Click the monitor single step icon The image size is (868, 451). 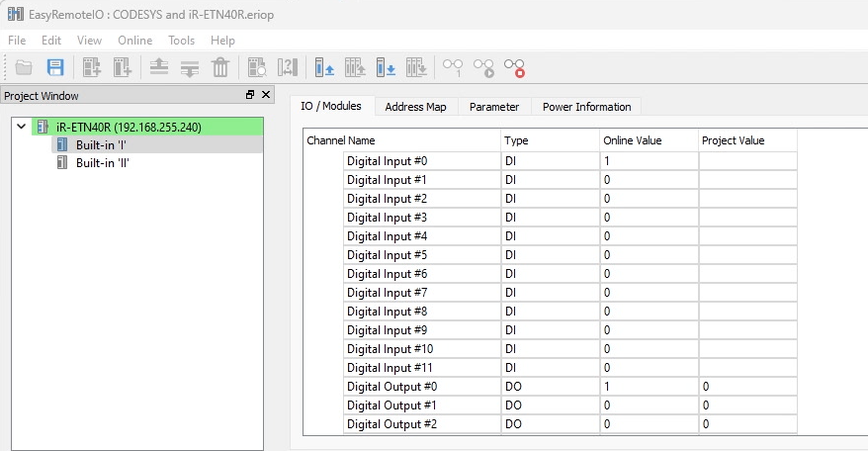[x=453, y=68]
